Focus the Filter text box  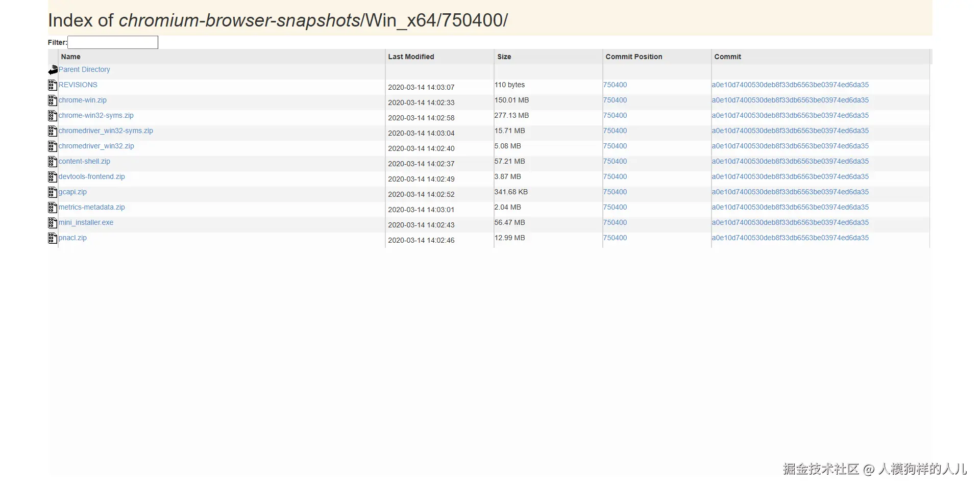(x=113, y=42)
